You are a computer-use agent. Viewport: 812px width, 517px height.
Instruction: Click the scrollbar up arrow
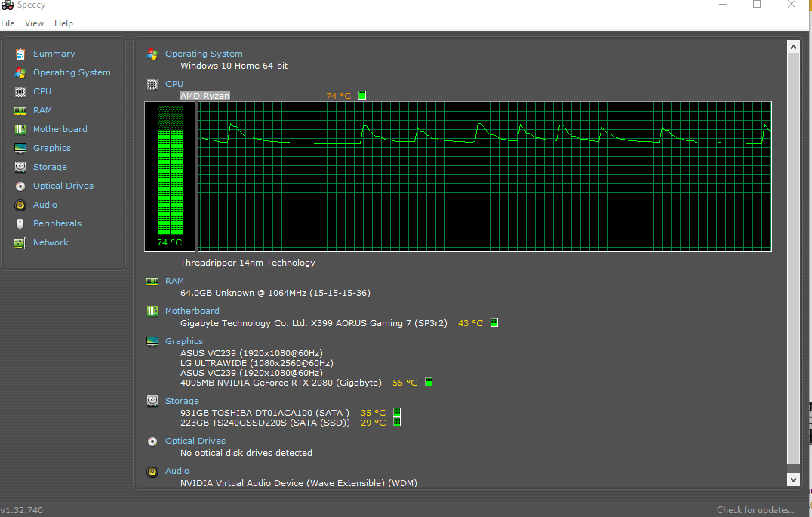tap(793, 47)
